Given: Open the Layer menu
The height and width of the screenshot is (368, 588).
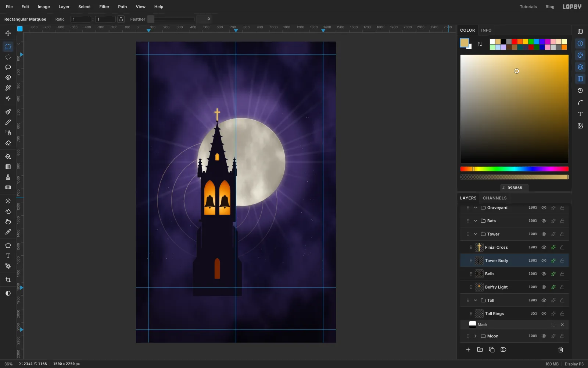Looking at the screenshot, I should point(64,7).
